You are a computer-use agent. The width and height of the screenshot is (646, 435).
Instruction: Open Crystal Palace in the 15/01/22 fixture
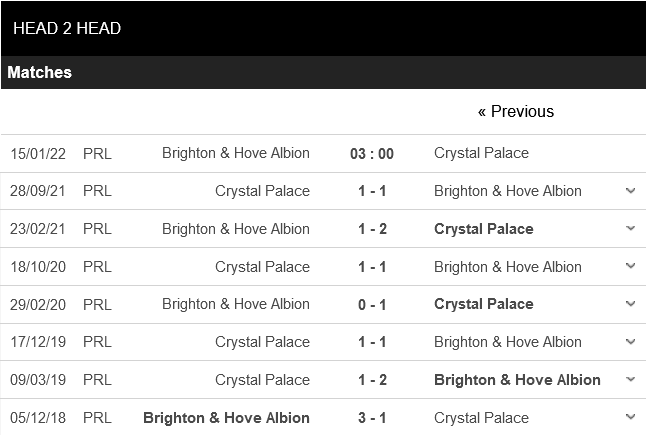point(481,153)
